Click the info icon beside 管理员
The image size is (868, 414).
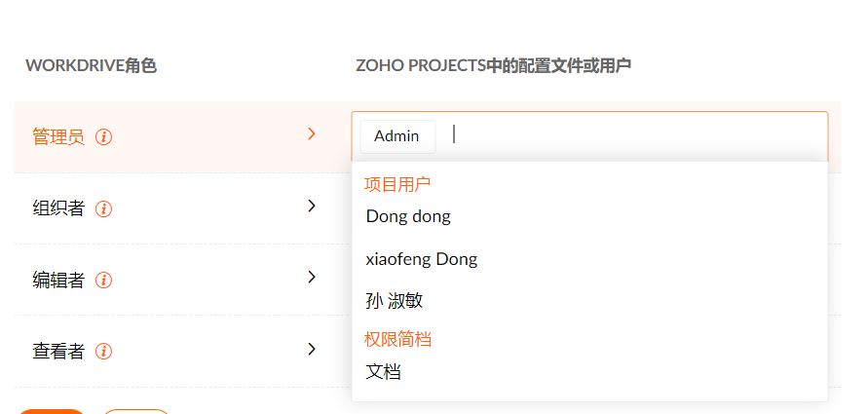(104, 137)
